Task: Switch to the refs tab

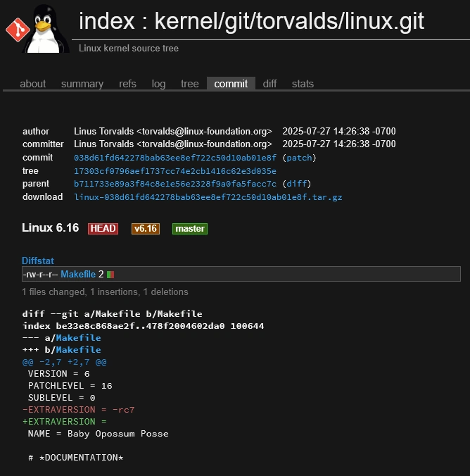Action: pyautogui.click(x=127, y=84)
